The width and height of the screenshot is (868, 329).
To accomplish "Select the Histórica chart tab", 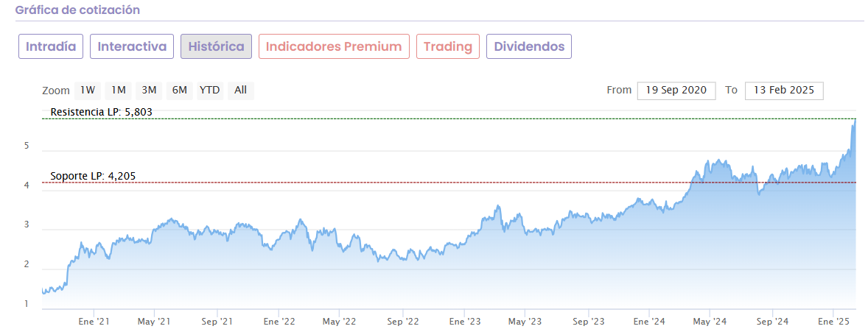I will (216, 46).
